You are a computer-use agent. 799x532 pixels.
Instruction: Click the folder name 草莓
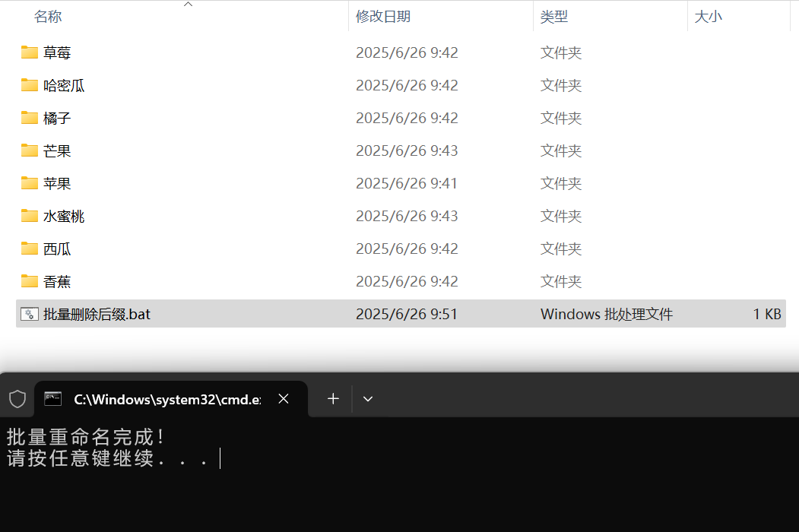pos(57,52)
